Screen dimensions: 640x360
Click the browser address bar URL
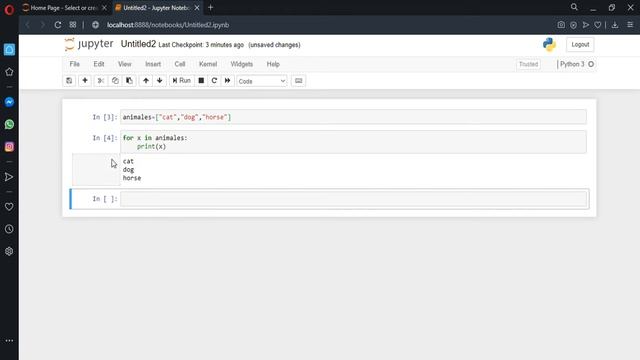(x=168, y=25)
